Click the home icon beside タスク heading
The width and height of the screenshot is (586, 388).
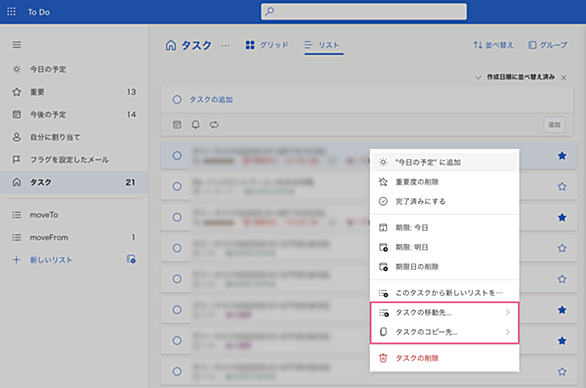point(171,45)
